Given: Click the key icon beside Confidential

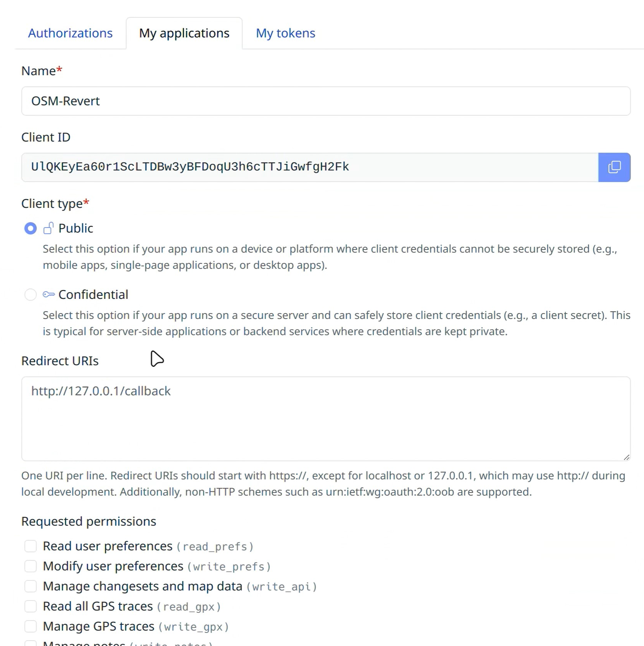Looking at the screenshot, I should pyautogui.click(x=49, y=295).
